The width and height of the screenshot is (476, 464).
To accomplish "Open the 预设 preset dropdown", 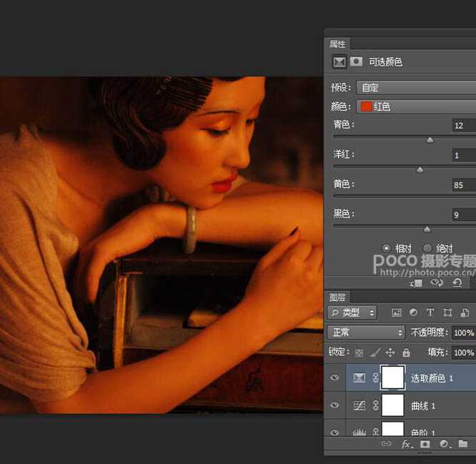I will click(x=415, y=87).
